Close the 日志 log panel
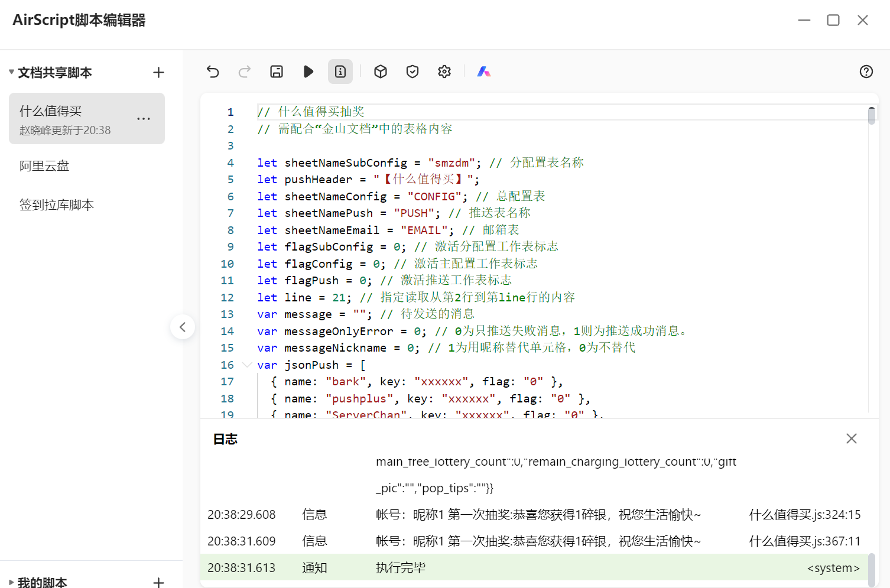Image resolution: width=890 pixels, height=588 pixels. pyautogui.click(x=851, y=438)
